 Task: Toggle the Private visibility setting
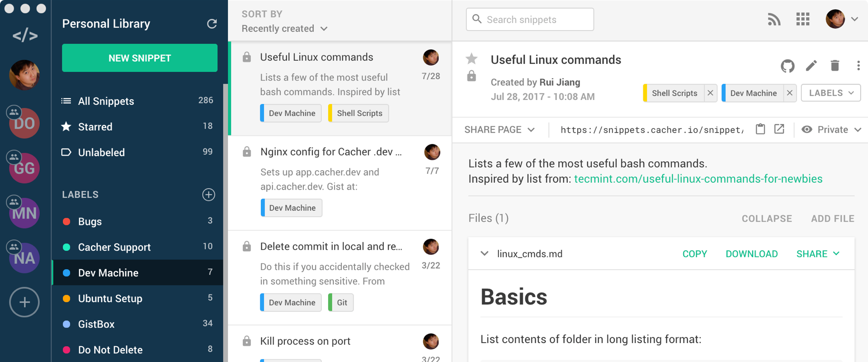[831, 130]
